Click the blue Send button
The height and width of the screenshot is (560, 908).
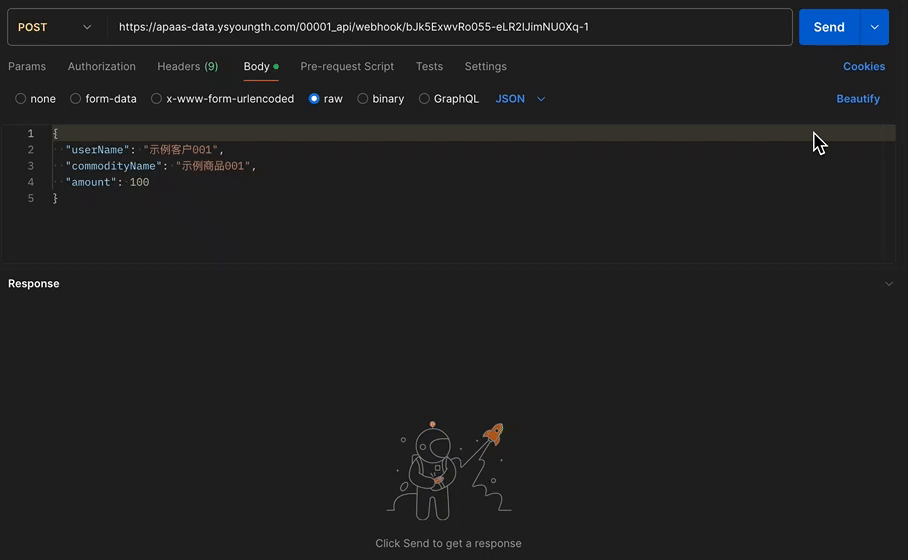pyautogui.click(x=829, y=27)
